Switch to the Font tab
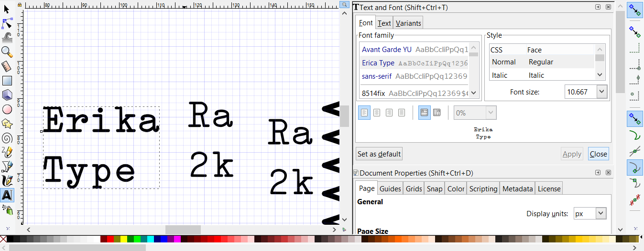Screen dimensions: 644x251 (366, 23)
